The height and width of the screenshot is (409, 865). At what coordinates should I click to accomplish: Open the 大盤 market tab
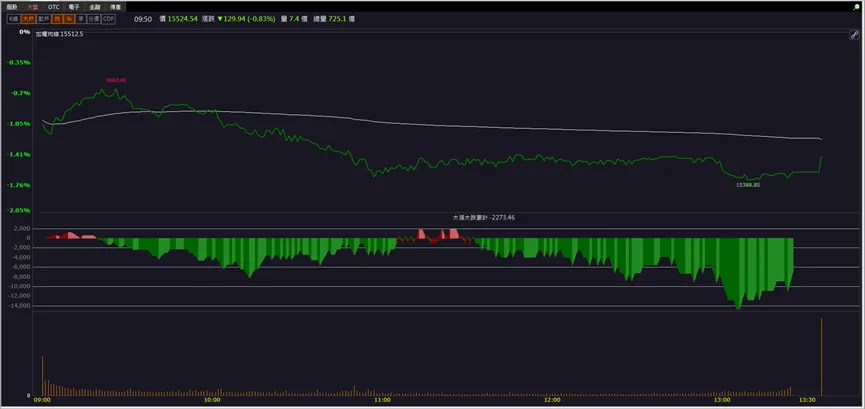(x=33, y=7)
